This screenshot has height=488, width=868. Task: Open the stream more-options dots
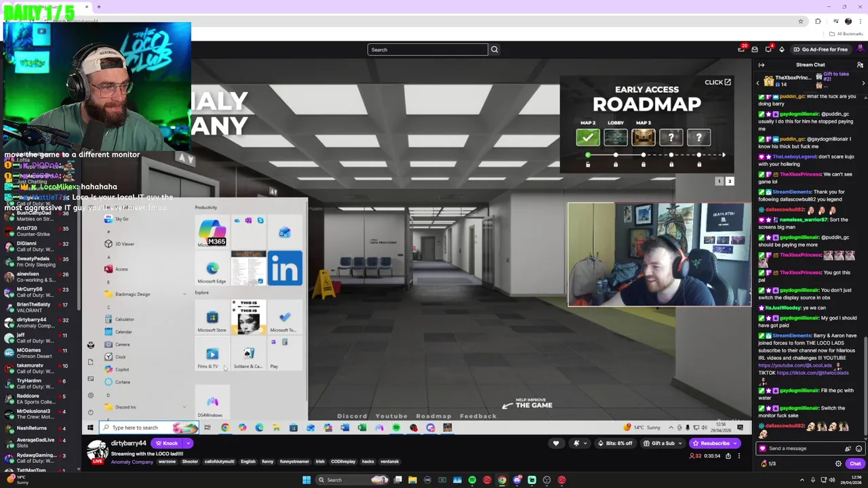coord(739,456)
